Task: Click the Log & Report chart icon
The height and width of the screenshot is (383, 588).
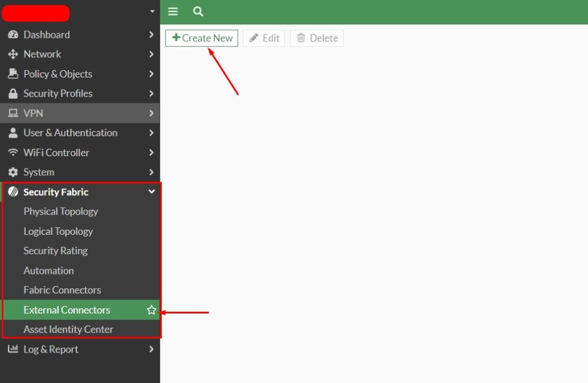Action: [x=13, y=349]
